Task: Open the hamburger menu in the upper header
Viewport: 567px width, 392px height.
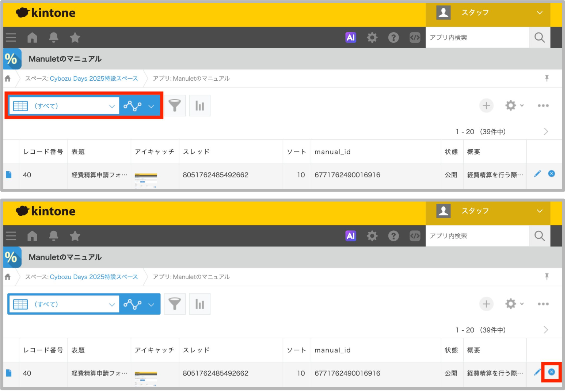Action: [11, 38]
